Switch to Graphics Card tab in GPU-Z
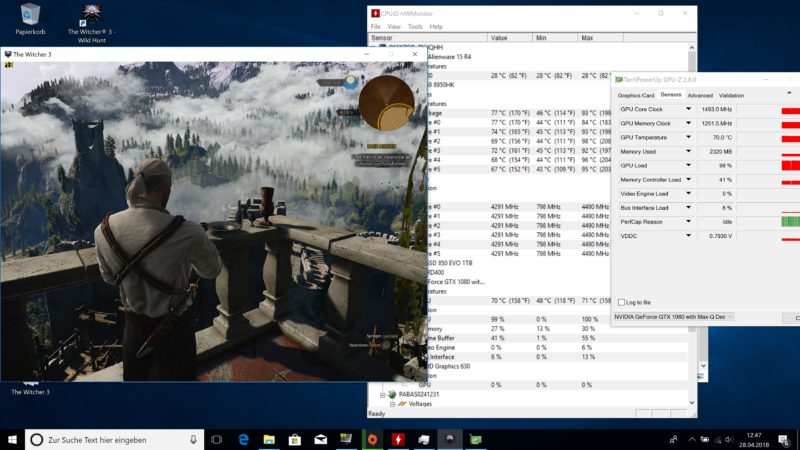Screen dimensions: 800x450 click(x=636, y=95)
